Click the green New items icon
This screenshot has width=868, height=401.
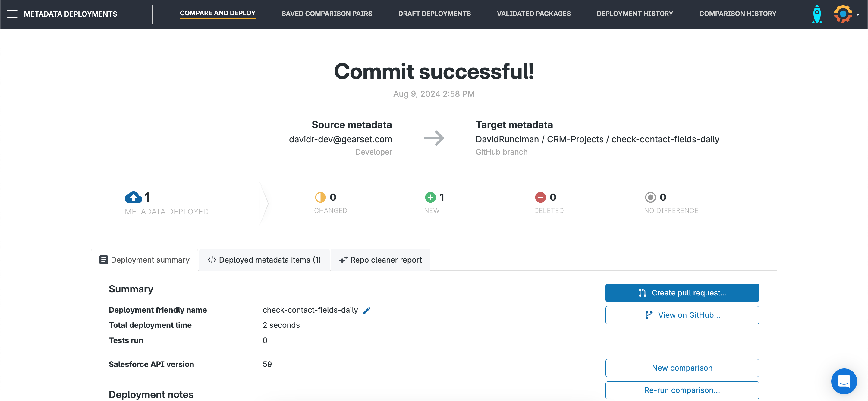pyautogui.click(x=430, y=197)
